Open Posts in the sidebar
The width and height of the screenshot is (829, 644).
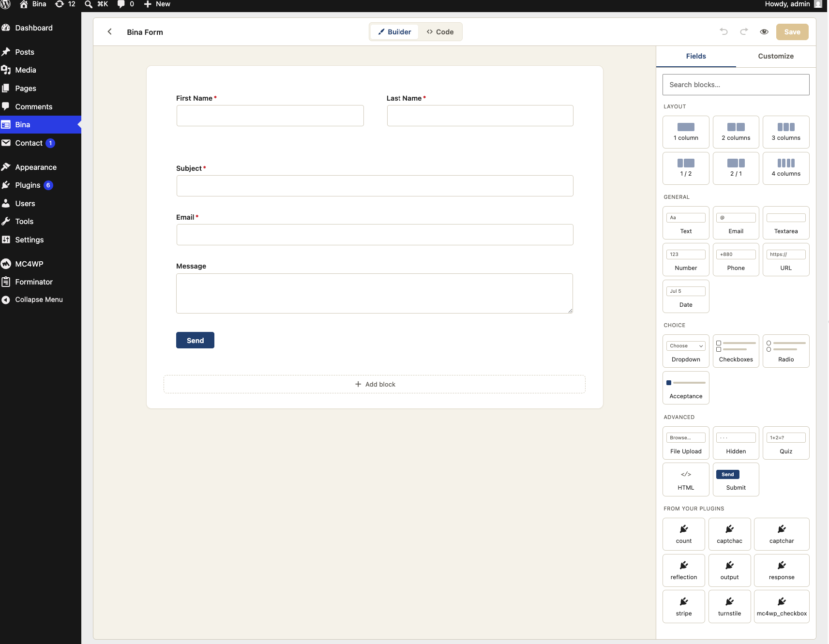(41, 52)
